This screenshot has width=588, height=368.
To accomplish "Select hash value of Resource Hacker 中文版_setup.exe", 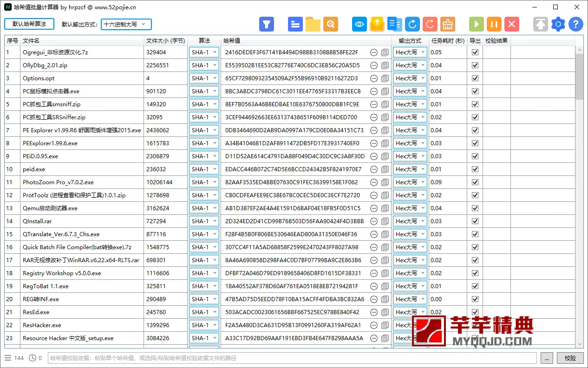I will tap(294, 338).
